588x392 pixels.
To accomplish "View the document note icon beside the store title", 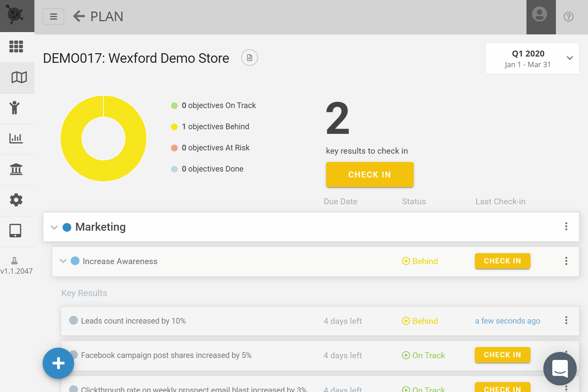I will (249, 58).
